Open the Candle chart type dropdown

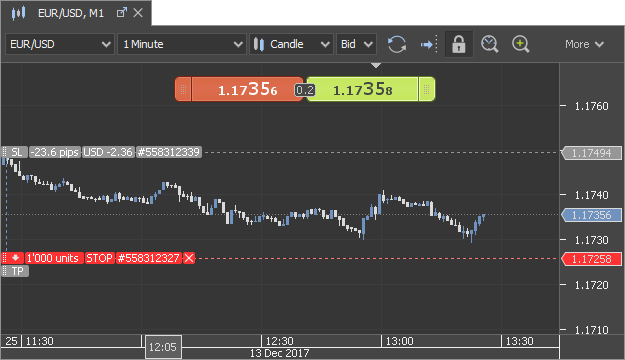(291, 44)
